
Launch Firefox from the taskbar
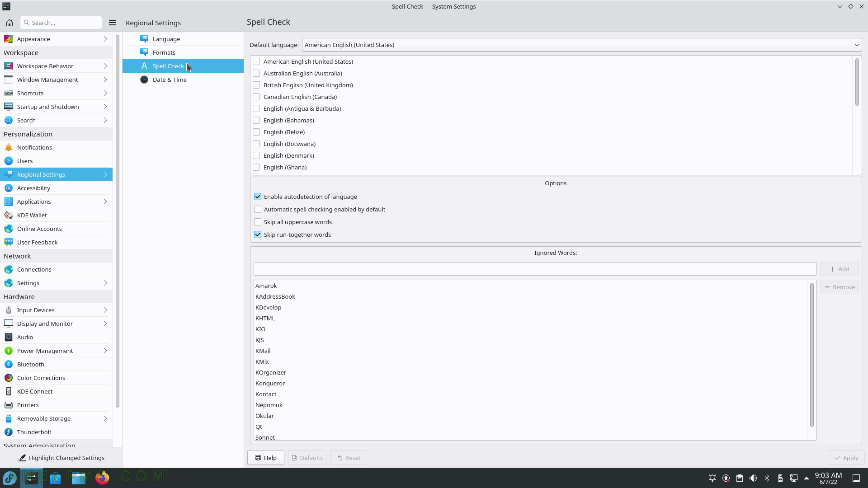[102, 478]
